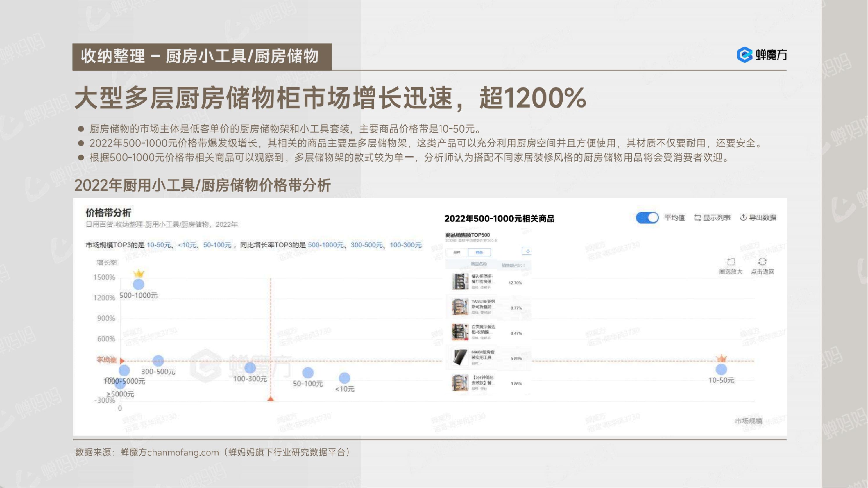Click orange crown icon above 10-50元 bubble

coord(721,358)
